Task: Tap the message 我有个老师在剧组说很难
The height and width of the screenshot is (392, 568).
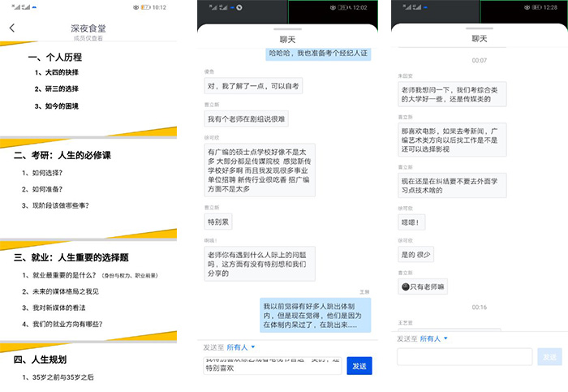Action: 246,119
